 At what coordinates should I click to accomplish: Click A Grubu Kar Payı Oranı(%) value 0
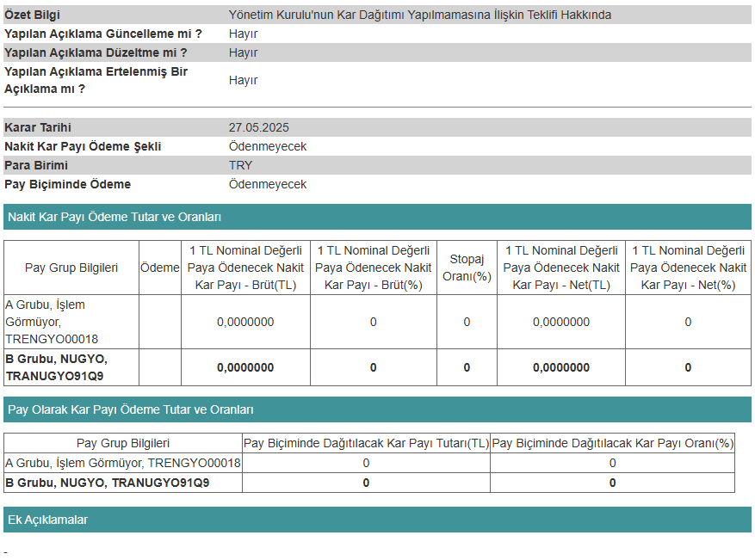(612, 463)
